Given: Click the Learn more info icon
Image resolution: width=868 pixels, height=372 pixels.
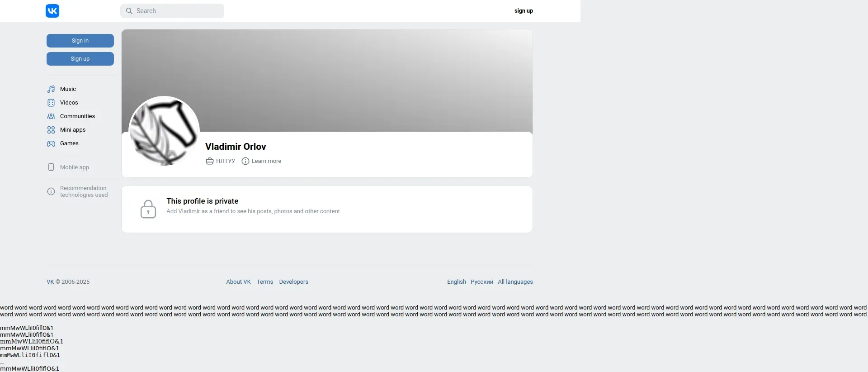Looking at the screenshot, I should pyautogui.click(x=245, y=161).
